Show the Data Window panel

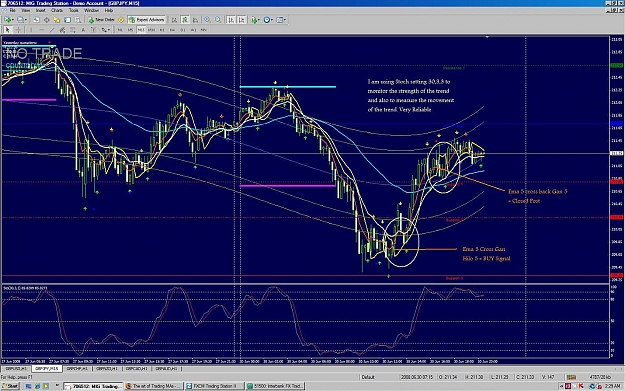point(47,20)
